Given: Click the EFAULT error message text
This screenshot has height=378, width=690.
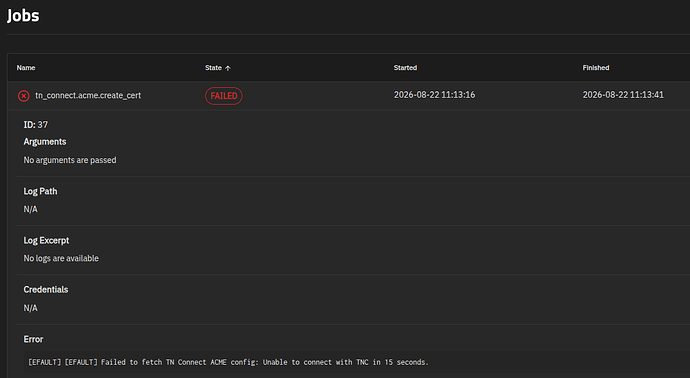Looking at the screenshot, I should 228,362.
